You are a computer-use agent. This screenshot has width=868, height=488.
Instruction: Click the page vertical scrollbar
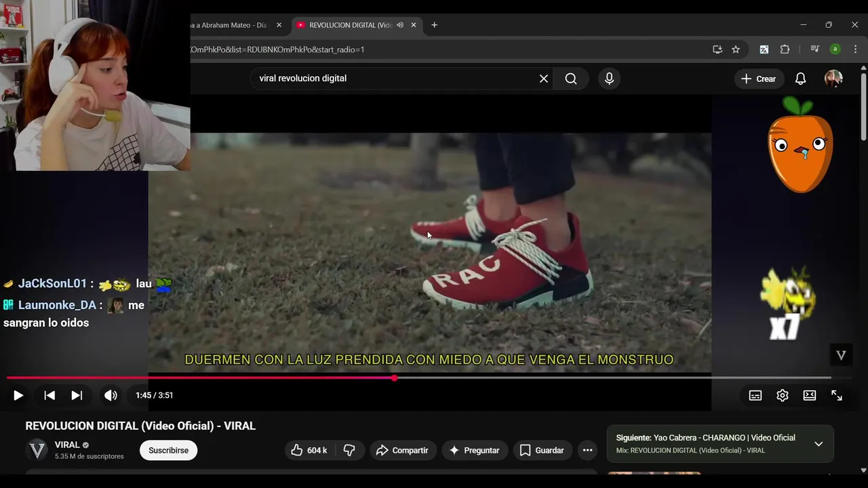(x=863, y=106)
